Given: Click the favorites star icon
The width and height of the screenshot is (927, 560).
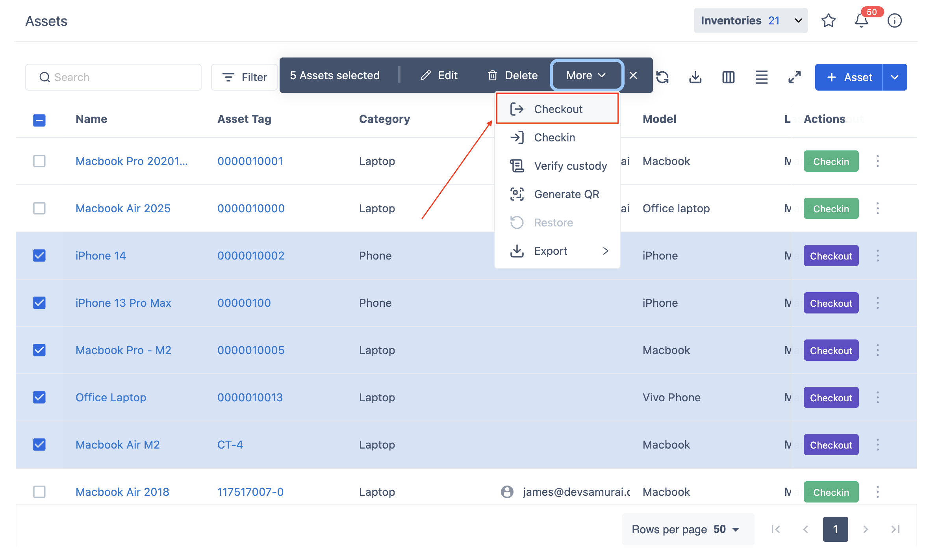Looking at the screenshot, I should (x=828, y=20).
